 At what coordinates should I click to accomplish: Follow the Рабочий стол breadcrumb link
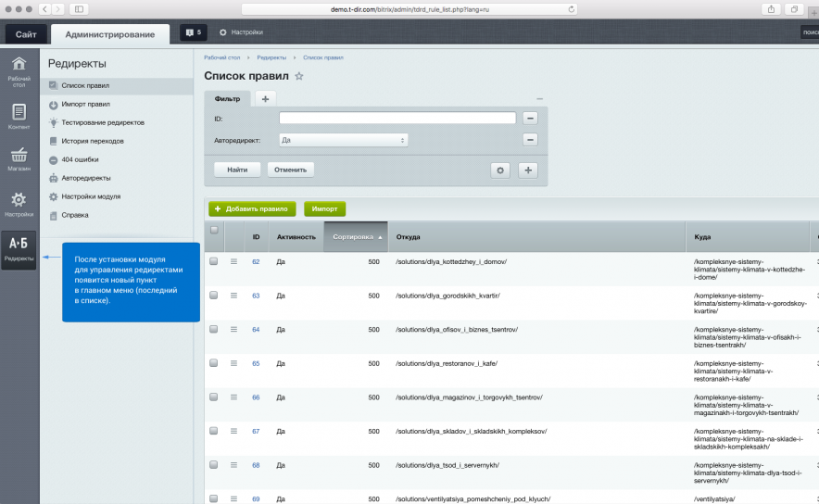(x=222, y=57)
